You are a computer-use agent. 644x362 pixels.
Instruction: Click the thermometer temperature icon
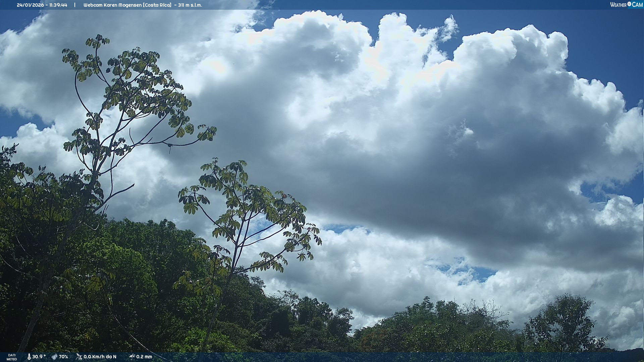pos(29,357)
